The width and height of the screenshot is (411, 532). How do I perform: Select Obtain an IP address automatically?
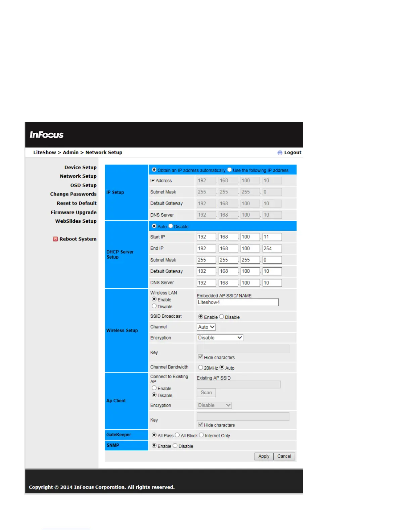pos(154,170)
